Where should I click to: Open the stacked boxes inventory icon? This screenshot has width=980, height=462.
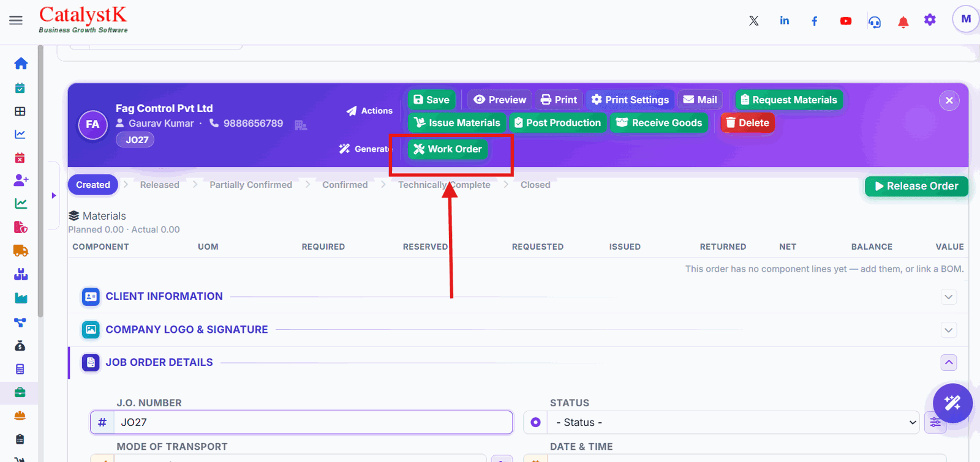pyautogui.click(x=21, y=274)
